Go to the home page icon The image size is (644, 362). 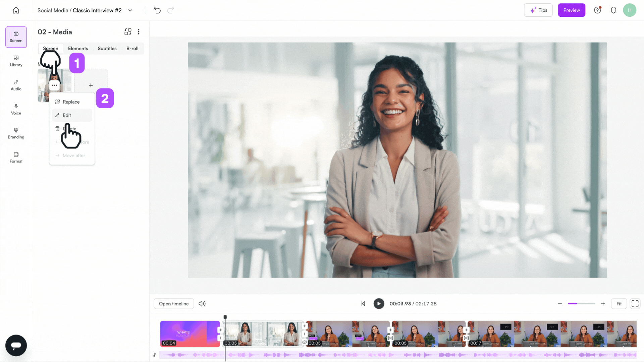pyautogui.click(x=16, y=10)
